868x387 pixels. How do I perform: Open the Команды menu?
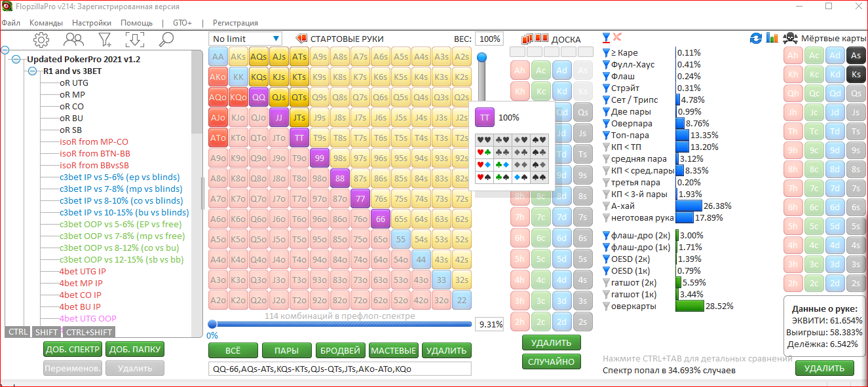tap(46, 22)
